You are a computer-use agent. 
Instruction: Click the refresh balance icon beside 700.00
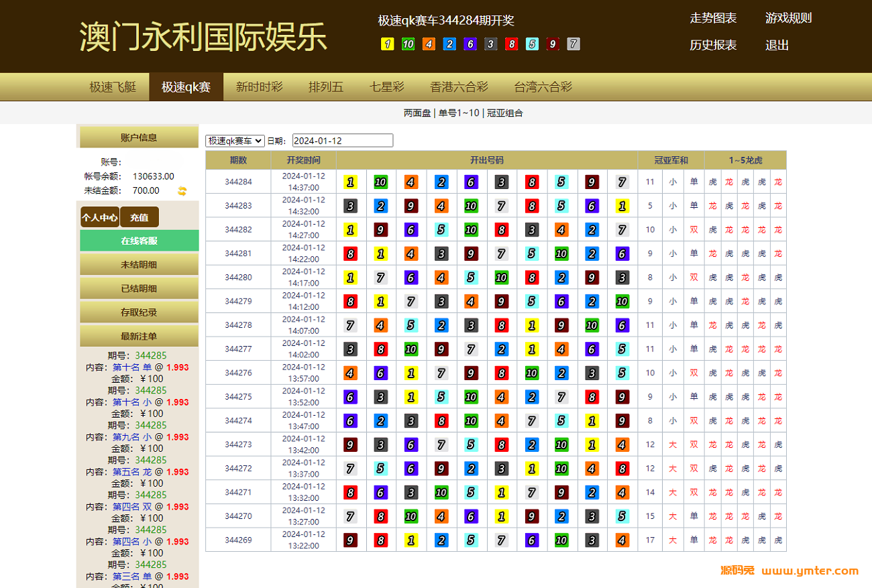pos(182,191)
